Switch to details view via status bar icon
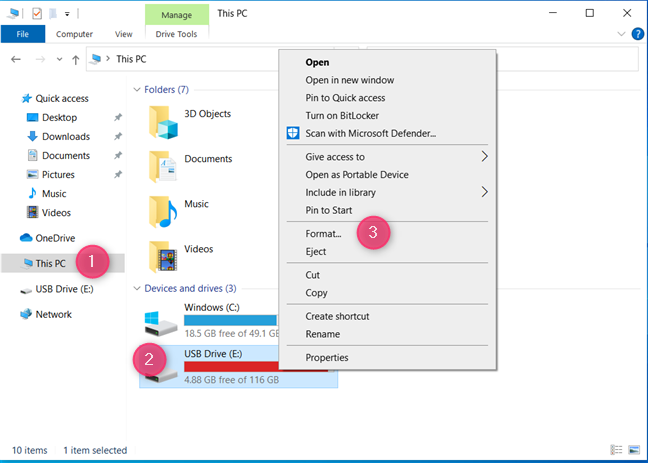648x463 pixels. 616,450
